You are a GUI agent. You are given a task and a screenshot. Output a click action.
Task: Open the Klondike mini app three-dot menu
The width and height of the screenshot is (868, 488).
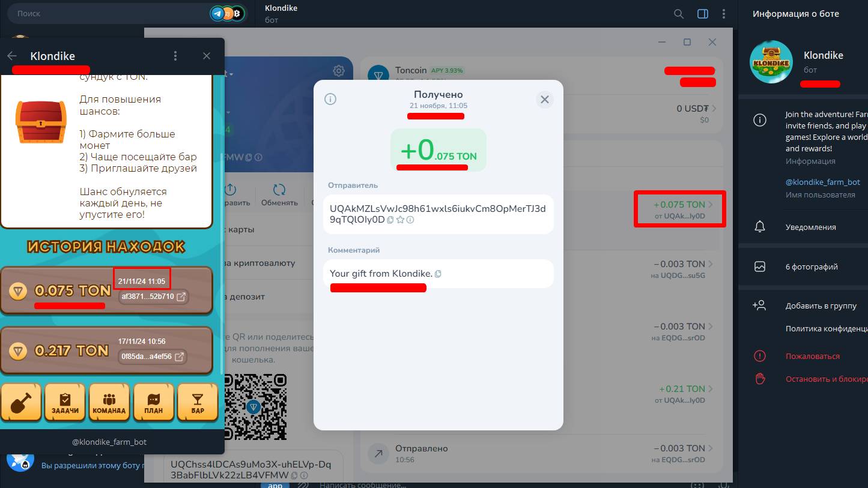(x=175, y=56)
